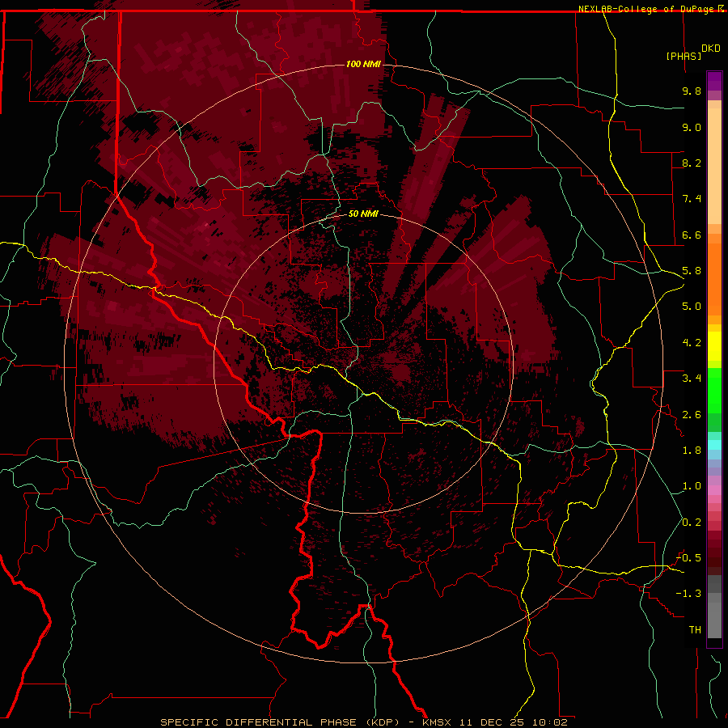Click the yellow segment of color bar
The height and width of the screenshot is (728, 728).
(x=714, y=346)
